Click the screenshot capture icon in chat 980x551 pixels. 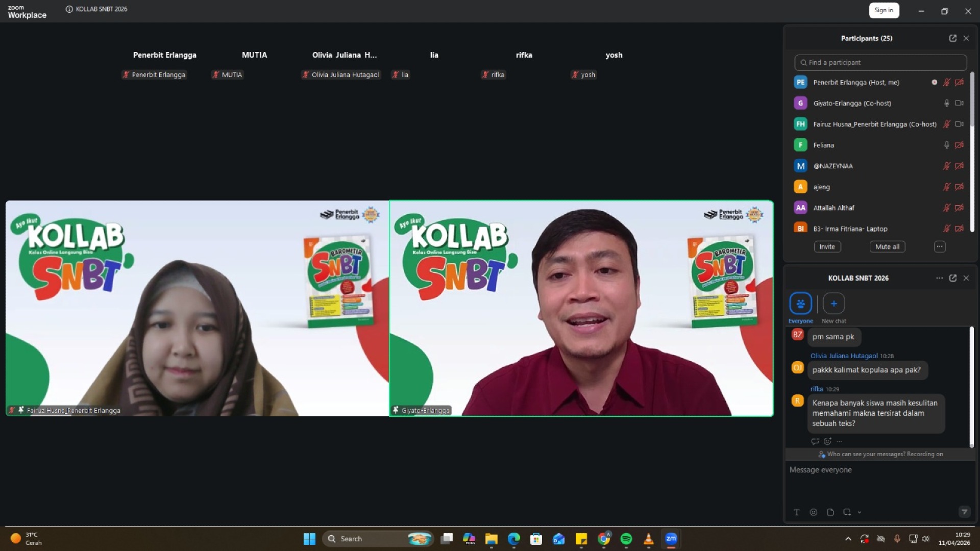pyautogui.click(x=847, y=512)
